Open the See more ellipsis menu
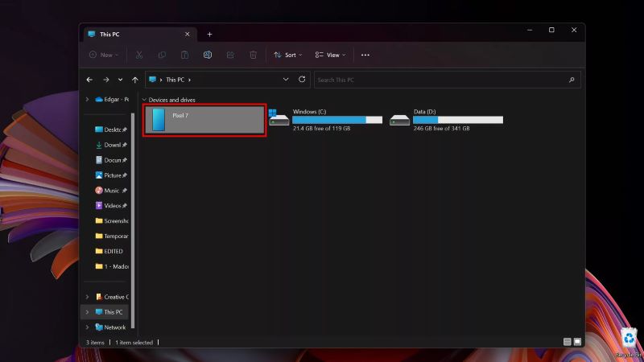The image size is (644, 362). (365, 55)
